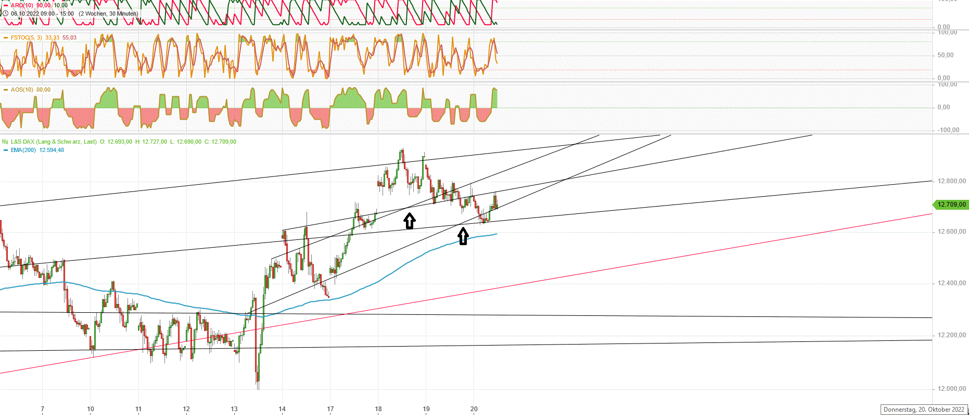Screen dimensions: 980x420
Task: Select the EMA(200) indicator label
Action: (23, 150)
